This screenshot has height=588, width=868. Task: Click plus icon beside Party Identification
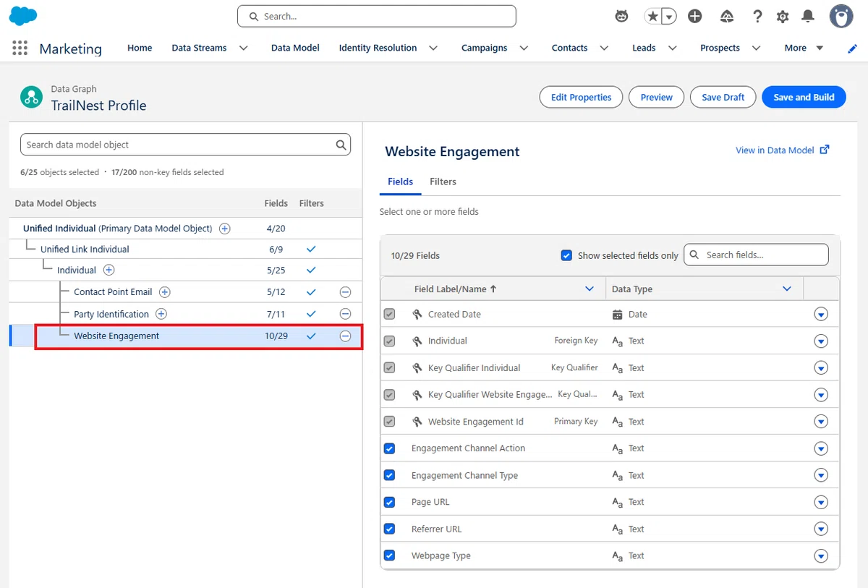click(x=161, y=314)
